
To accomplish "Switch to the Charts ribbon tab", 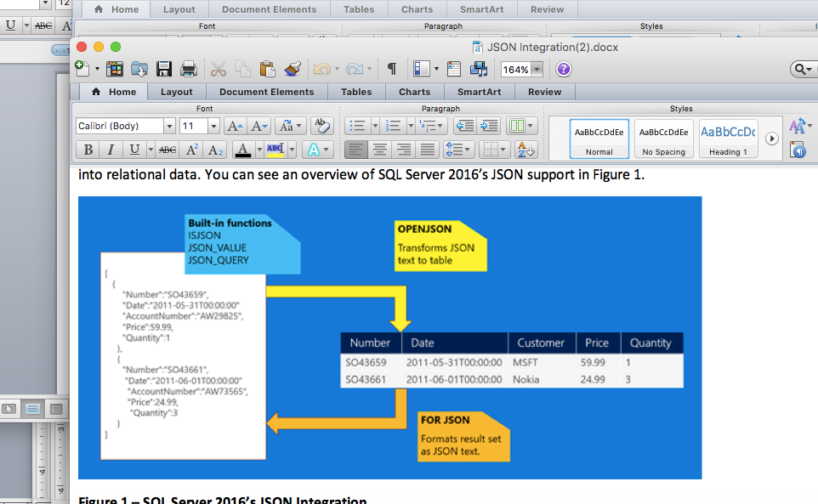I will (414, 92).
